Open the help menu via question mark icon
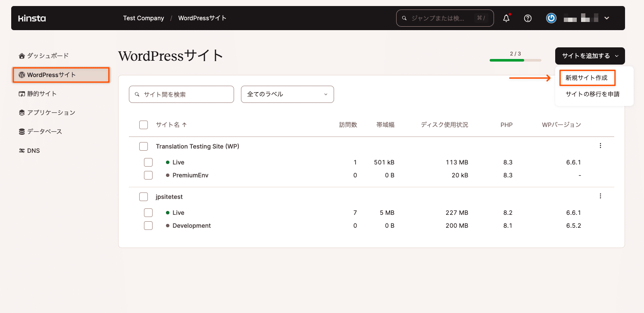The width and height of the screenshot is (644, 313). pos(528,18)
